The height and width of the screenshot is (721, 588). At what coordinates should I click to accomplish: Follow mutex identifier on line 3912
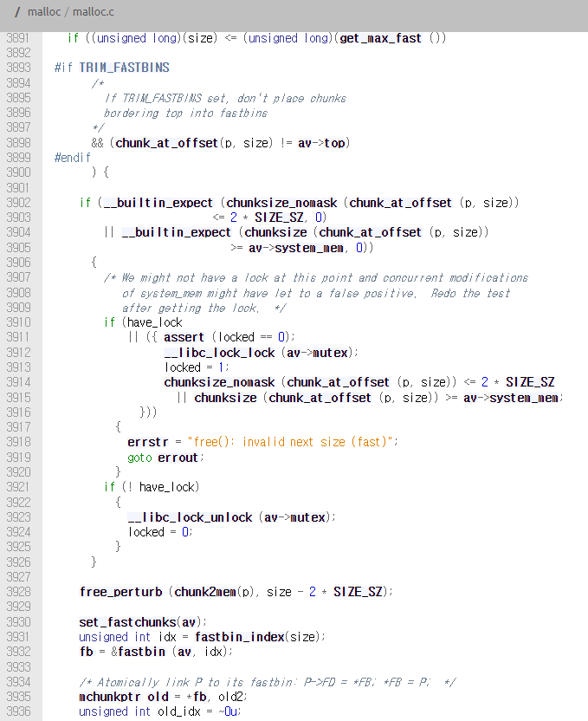click(330, 353)
